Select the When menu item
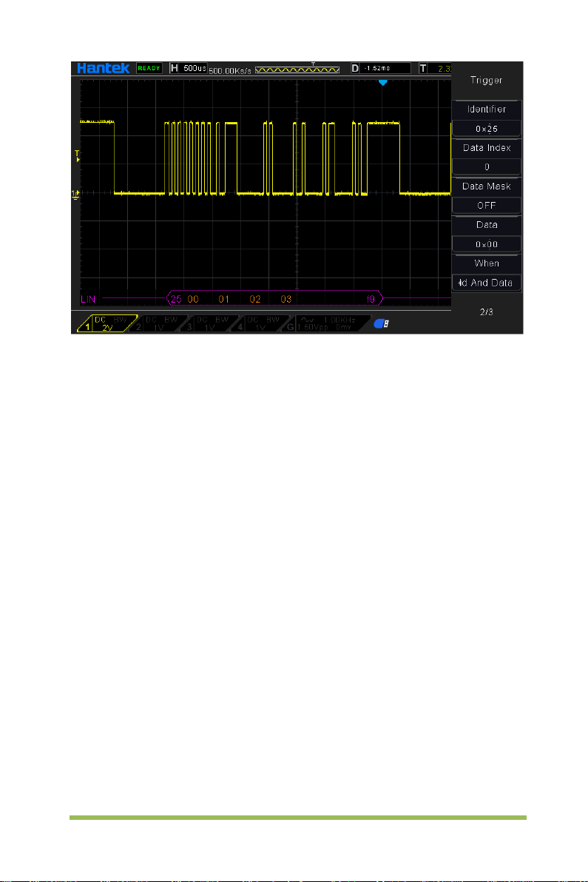The image size is (588, 882). 487,263
